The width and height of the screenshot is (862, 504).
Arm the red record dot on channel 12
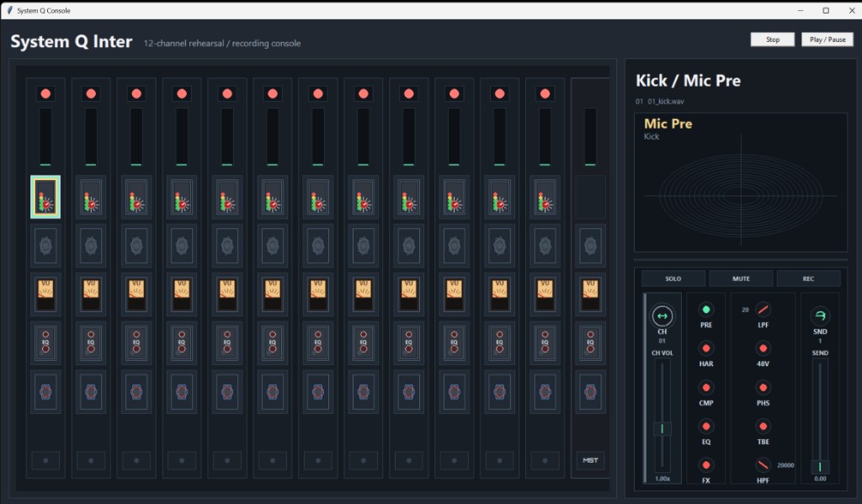pos(545,93)
